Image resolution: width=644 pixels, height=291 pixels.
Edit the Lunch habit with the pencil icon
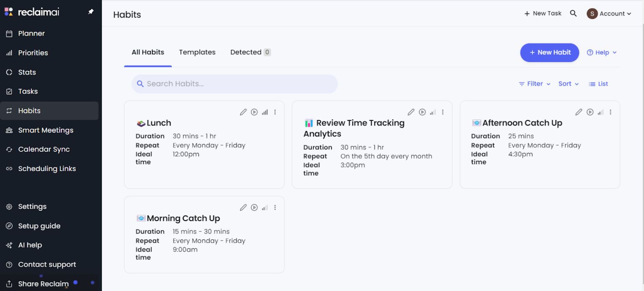tap(243, 112)
